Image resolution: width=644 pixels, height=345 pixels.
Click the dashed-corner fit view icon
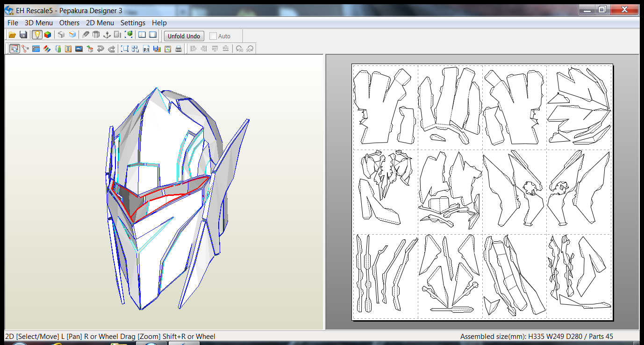tap(125, 49)
